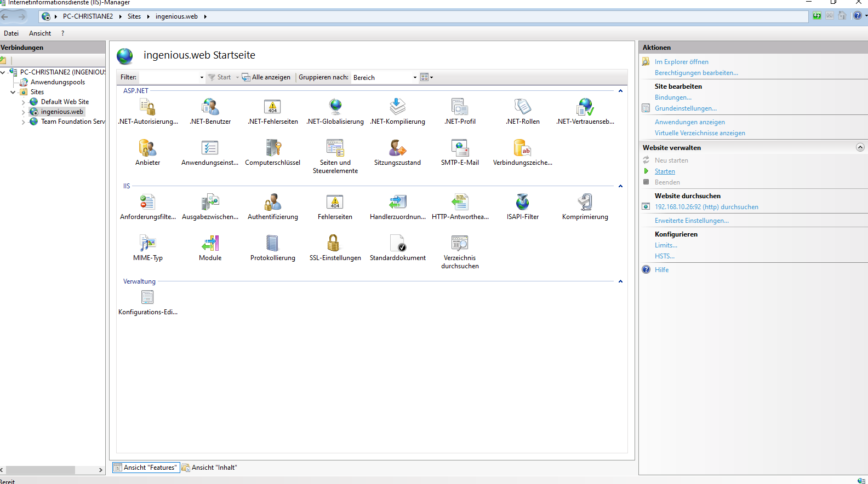The width and height of the screenshot is (868, 484).
Task: Click Berechtigungen bearbeiten link
Action: click(x=696, y=73)
